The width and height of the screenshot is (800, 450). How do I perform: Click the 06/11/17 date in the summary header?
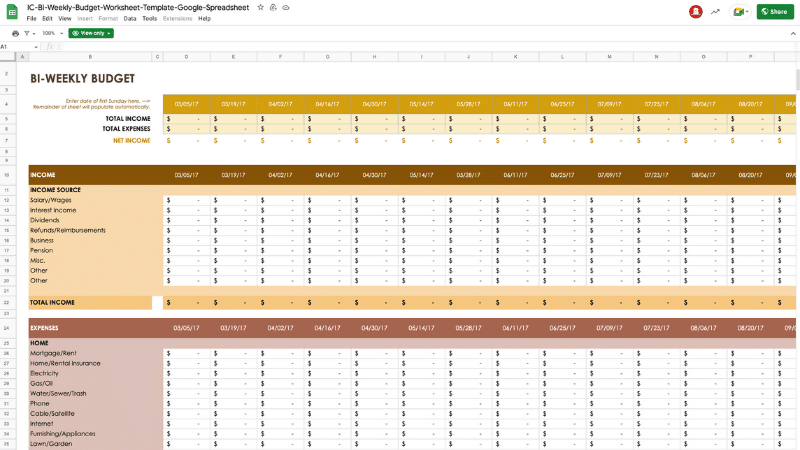point(515,104)
